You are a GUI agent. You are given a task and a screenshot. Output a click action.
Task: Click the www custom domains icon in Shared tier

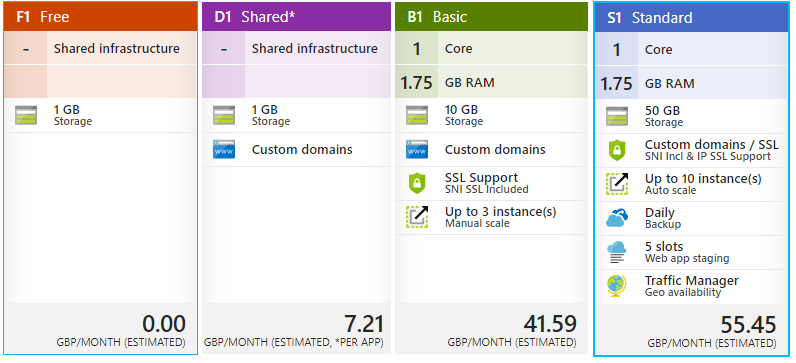(x=224, y=149)
